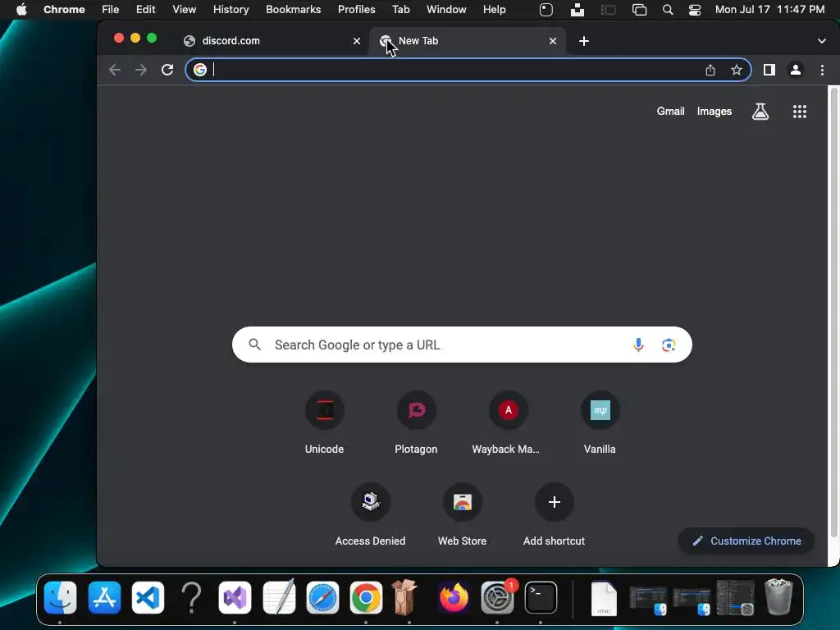Click the page's vertical scrollbar
The width and height of the screenshot is (840, 630).
833,311
